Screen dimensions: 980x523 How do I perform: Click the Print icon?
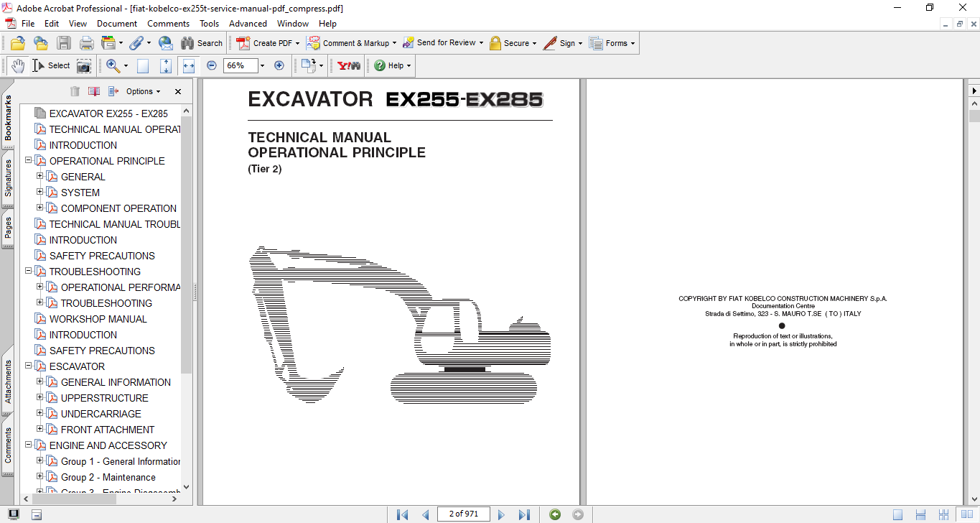pos(87,43)
